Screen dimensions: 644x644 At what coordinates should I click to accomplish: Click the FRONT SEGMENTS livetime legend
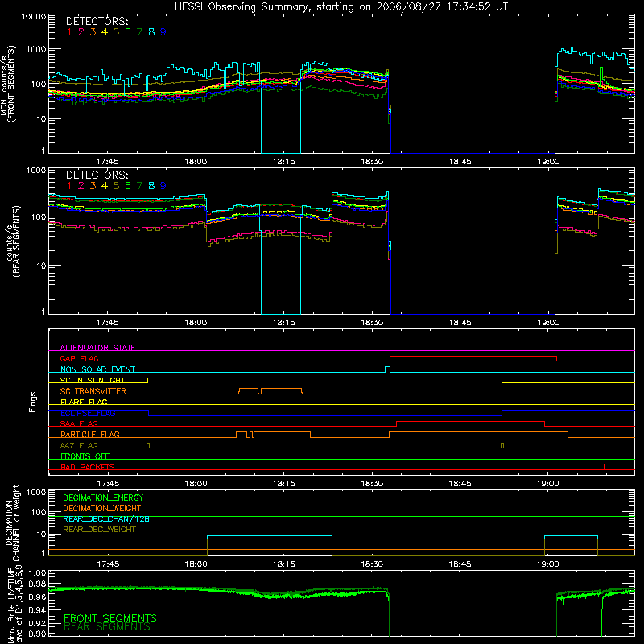110,618
